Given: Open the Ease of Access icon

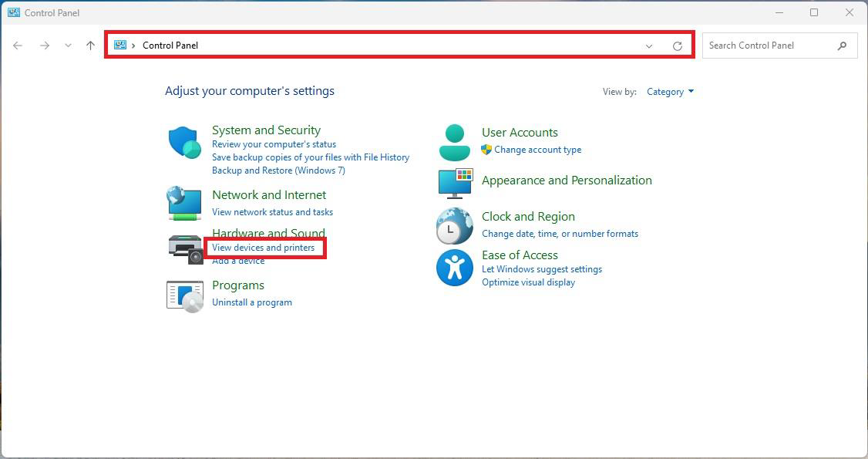Looking at the screenshot, I should click(455, 267).
